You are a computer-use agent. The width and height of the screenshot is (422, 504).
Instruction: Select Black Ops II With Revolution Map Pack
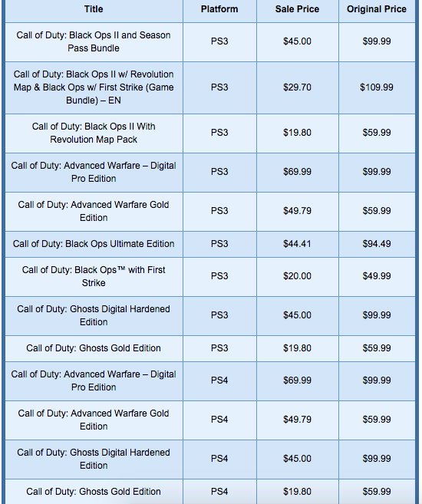[94, 133]
